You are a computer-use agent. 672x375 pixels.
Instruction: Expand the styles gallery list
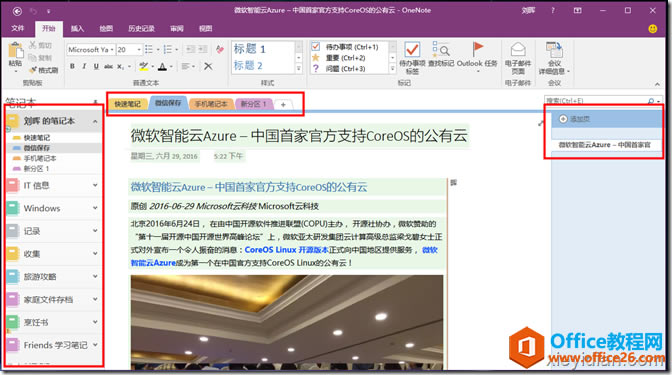tap(299, 69)
